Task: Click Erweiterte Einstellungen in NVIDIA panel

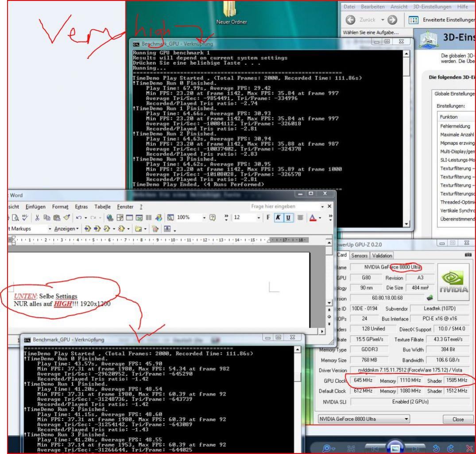Action: [442, 20]
